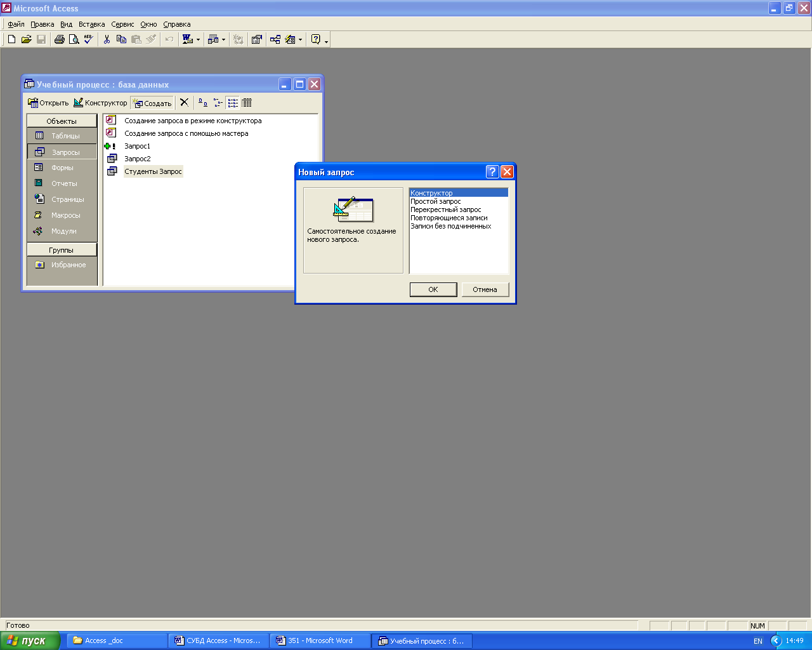
Task: Click the Группы group header
Action: coord(62,249)
